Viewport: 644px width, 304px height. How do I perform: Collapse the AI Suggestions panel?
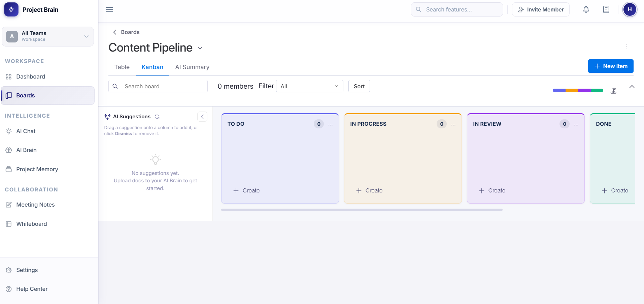[x=202, y=117]
